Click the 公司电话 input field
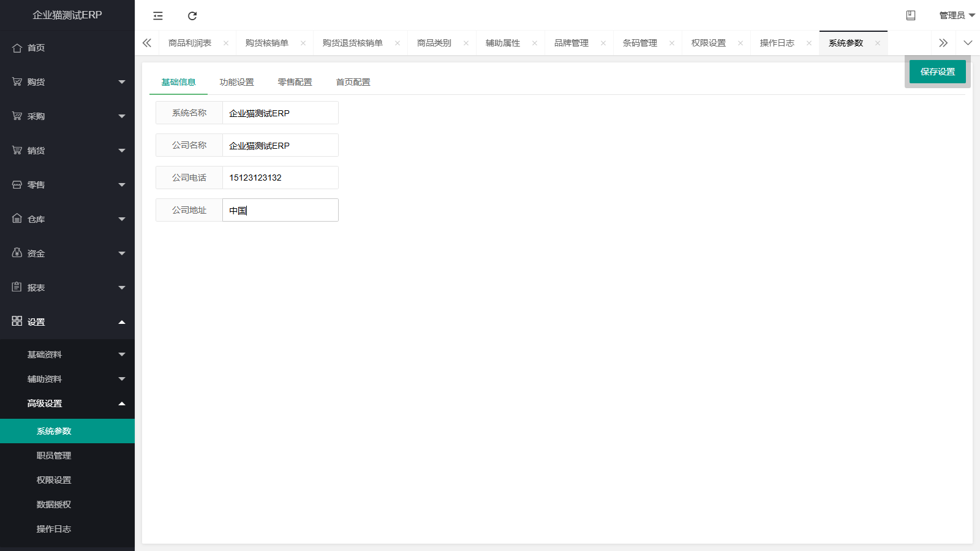Image resolution: width=980 pixels, height=551 pixels. 280,178
